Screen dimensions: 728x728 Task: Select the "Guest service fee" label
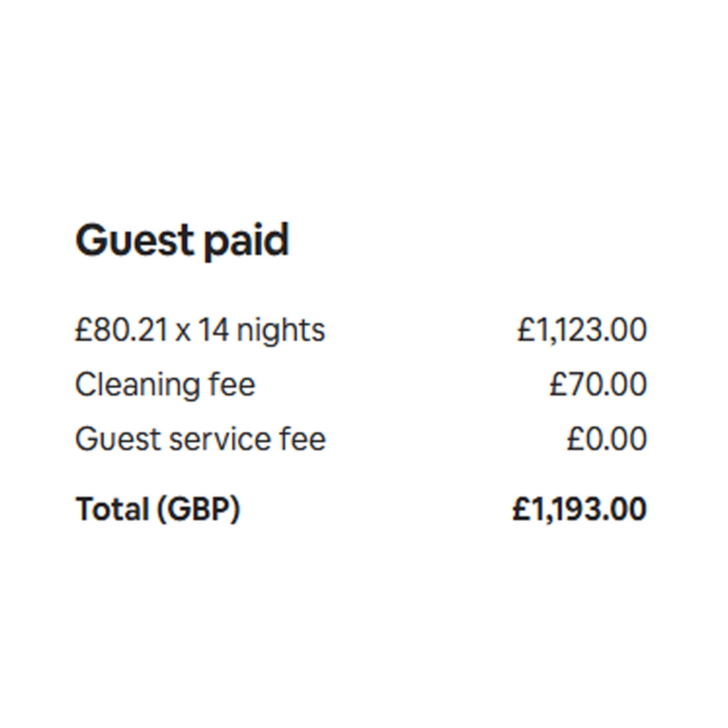(200, 439)
